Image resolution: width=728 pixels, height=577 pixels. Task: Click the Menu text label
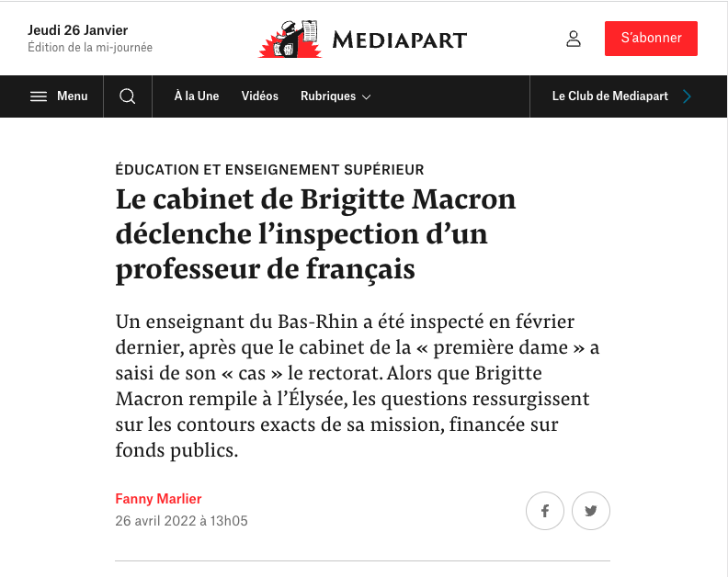(73, 96)
